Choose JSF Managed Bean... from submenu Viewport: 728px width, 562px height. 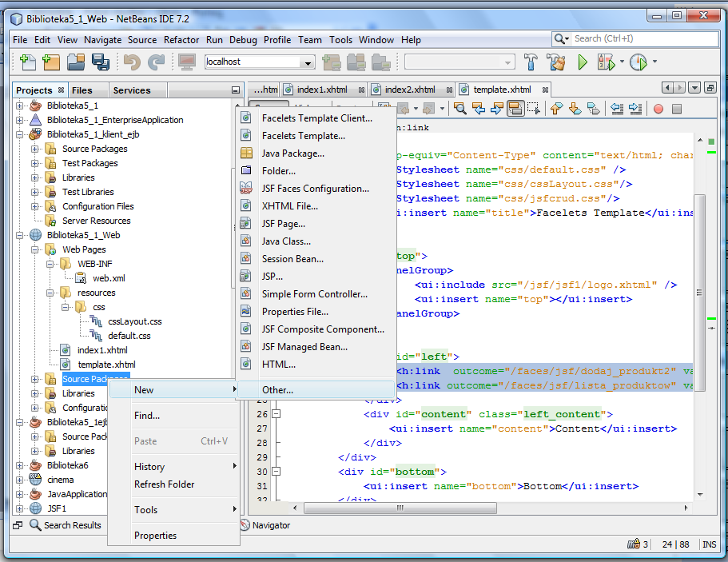tap(304, 347)
